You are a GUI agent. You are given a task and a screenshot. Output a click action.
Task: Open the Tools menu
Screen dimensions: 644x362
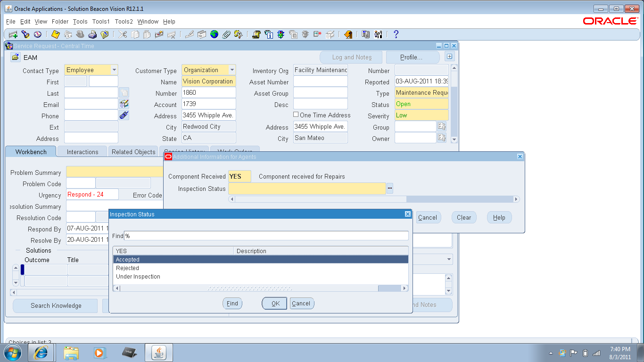click(x=80, y=21)
